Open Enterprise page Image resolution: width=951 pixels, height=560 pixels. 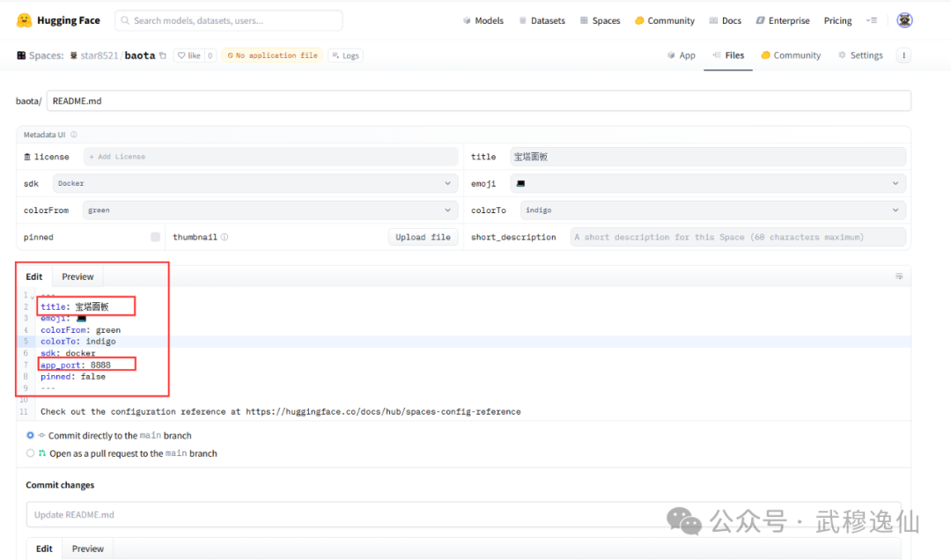[783, 20]
